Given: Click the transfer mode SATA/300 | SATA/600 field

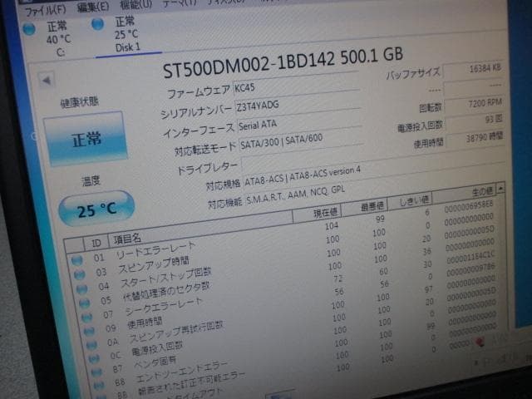Looking at the screenshot, I should (x=301, y=140).
